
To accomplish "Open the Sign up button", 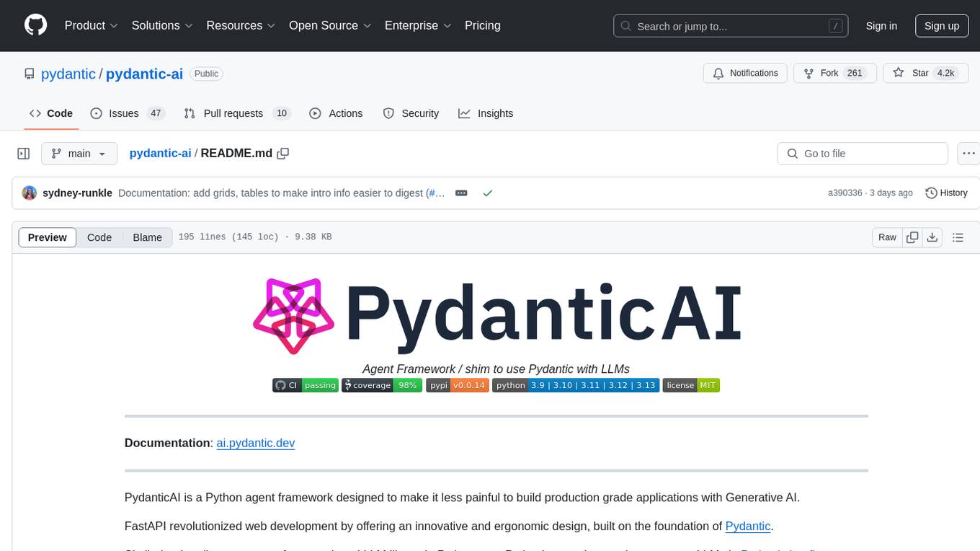I will pyautogui.click(x=942, y=26).
